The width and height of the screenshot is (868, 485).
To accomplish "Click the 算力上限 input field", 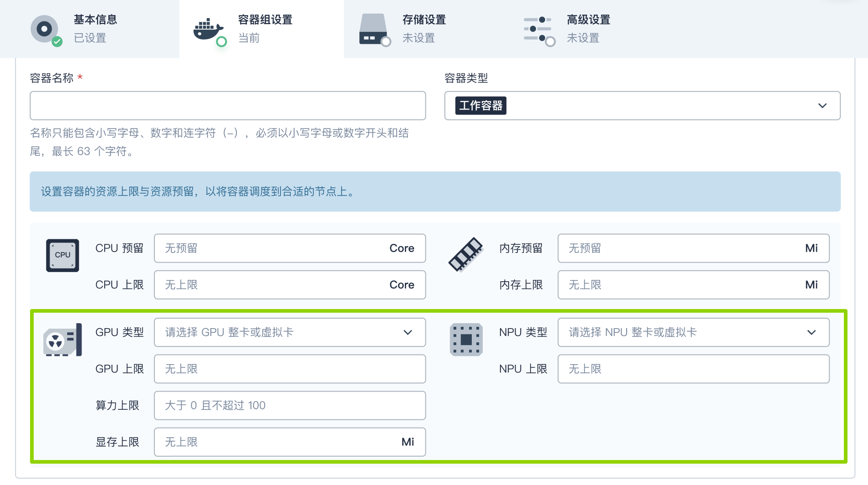I will [x=290, y=405].
